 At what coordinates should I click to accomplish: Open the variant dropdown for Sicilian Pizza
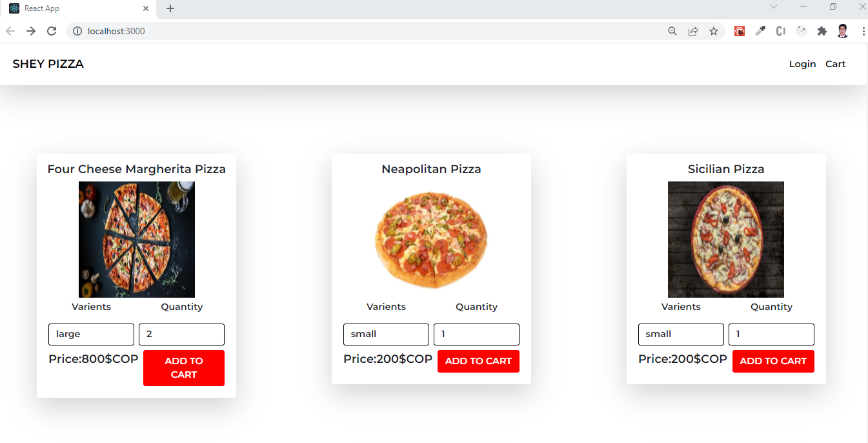click(x=681, y=334)
